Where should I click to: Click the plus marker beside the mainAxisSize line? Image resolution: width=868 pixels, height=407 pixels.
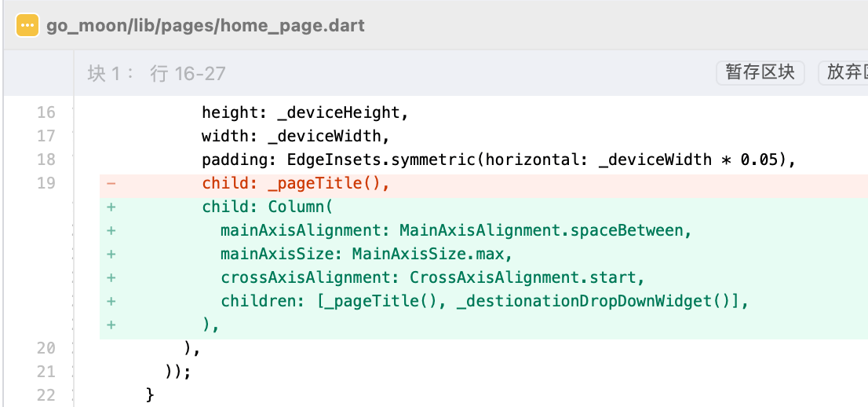pos(111,254)
